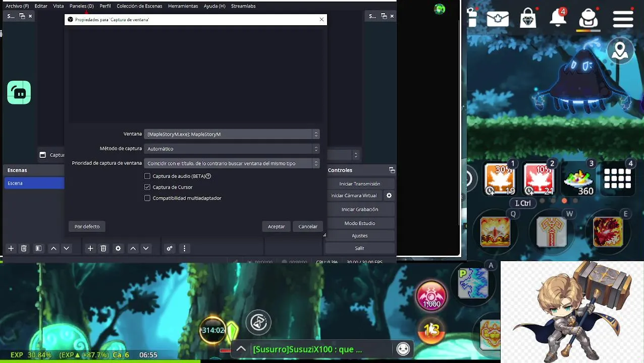Screen dimensions: 644x363
Task: Open the MapleStory M cash shop bag
Action: pyautogui.click(x=528, y=19)
